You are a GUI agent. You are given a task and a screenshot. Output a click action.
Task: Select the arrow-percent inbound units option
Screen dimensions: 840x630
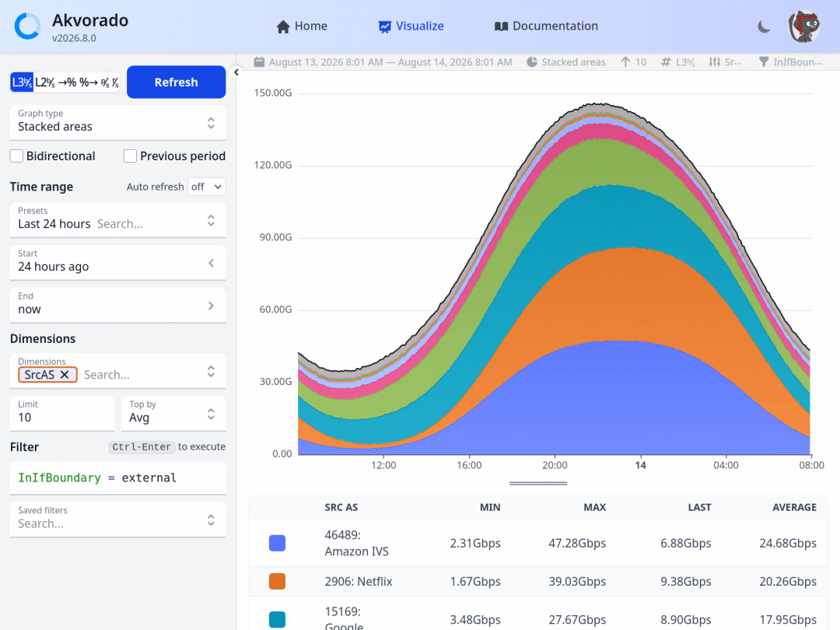67,82
